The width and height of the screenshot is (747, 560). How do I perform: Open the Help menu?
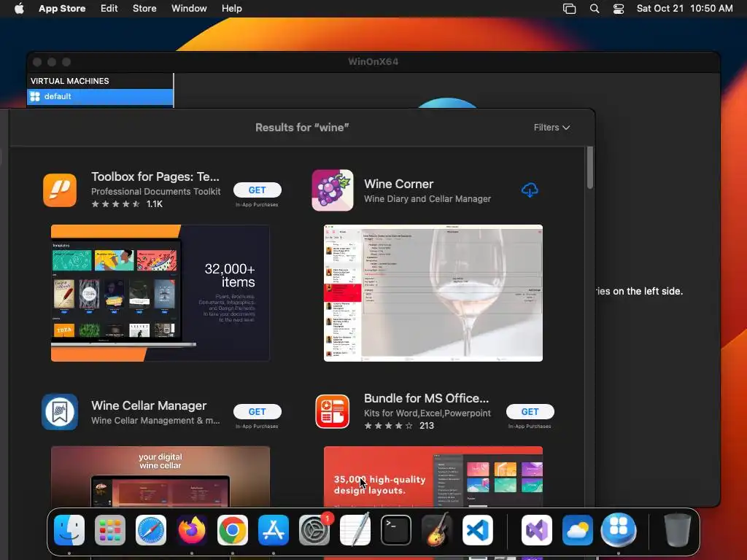(x=231, y=8)
